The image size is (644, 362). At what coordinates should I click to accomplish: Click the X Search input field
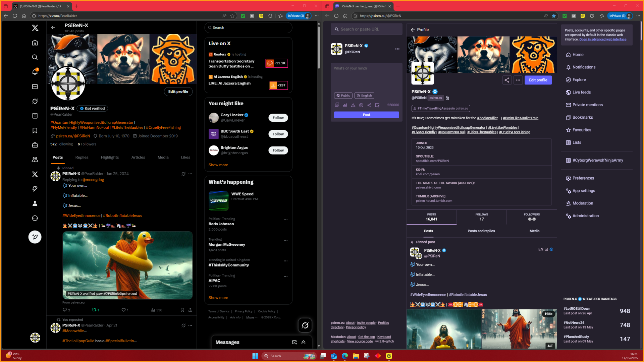pyautogui.click(x=248, y=27)
